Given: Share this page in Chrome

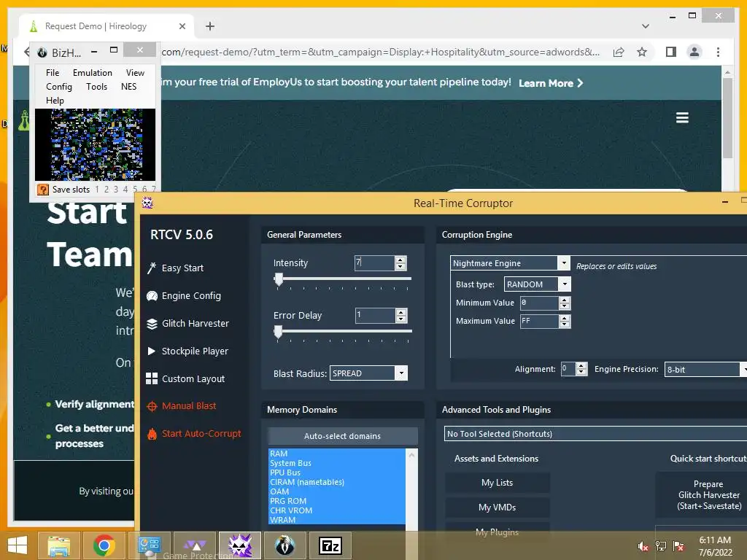Looking at the screenshot, I should coord(619,52).
